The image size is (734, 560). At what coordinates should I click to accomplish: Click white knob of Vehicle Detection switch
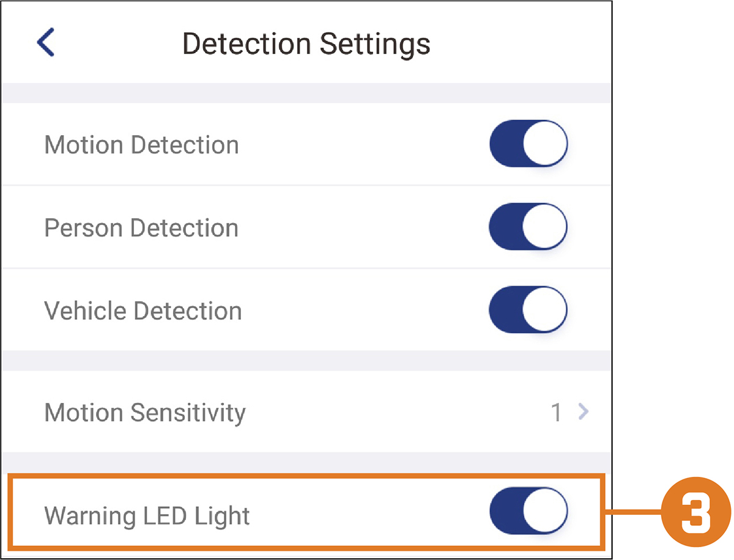546,311
